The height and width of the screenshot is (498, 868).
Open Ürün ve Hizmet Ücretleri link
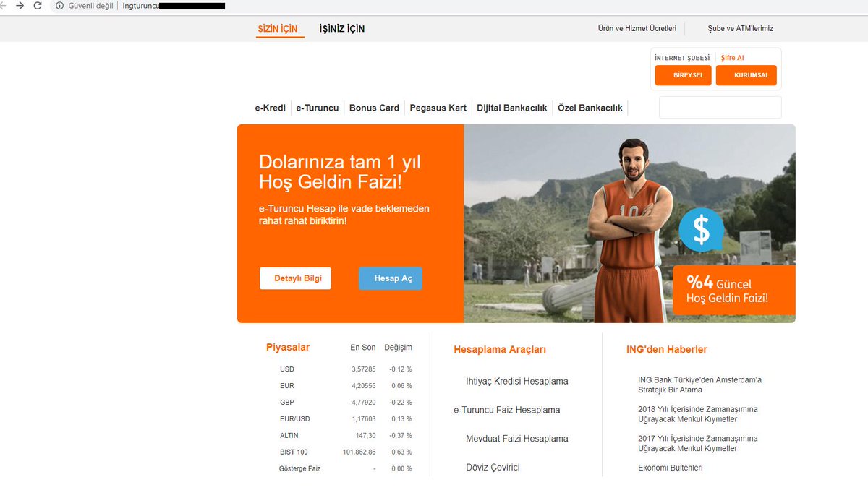pyautogui.click(x=637, y=29)
